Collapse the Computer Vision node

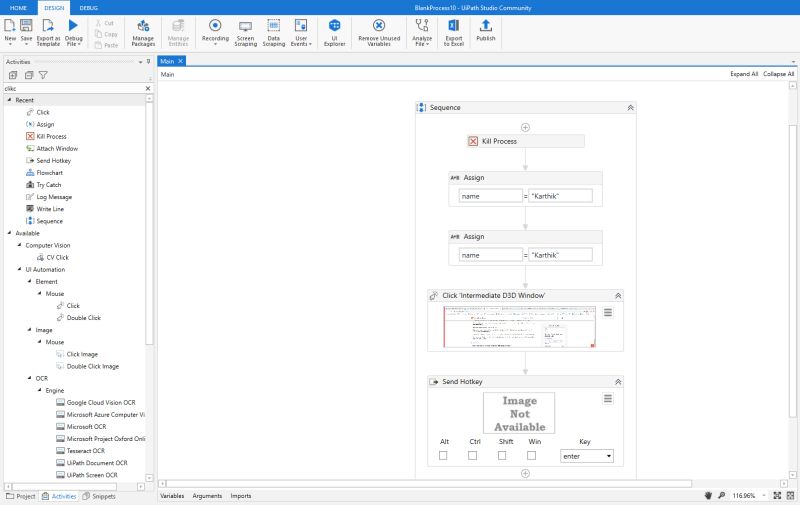tap(19, 245)
